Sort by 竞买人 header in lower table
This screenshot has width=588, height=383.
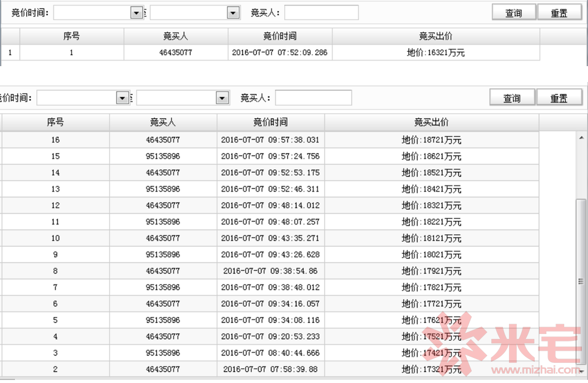click(x=163, y=122)
